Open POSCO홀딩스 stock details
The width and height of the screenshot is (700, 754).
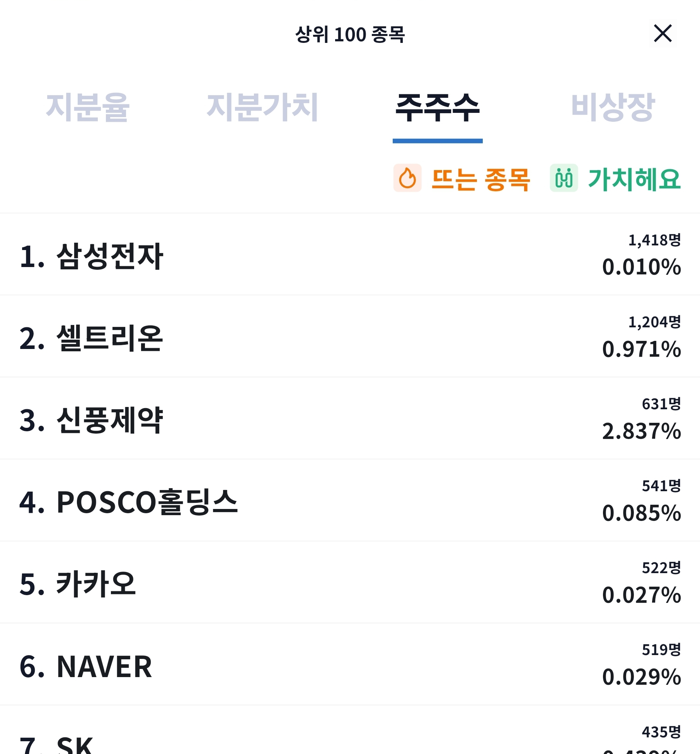click(350, 500)
